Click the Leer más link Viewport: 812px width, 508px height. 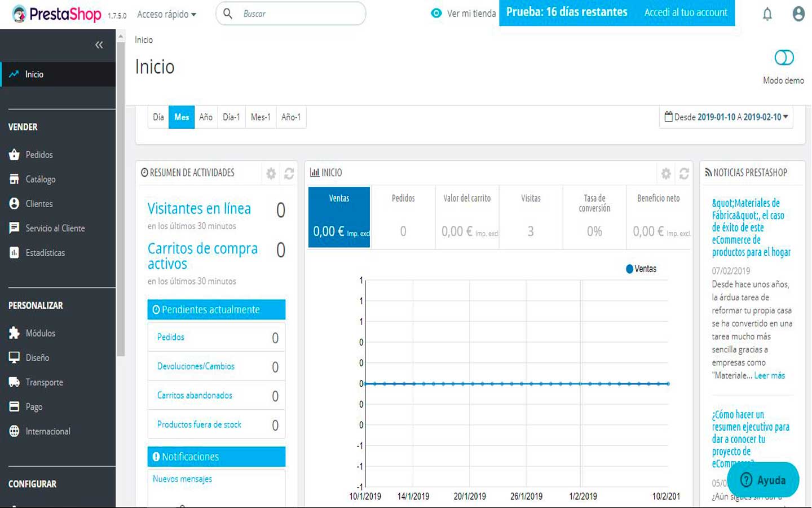click(x=769, y=375)
